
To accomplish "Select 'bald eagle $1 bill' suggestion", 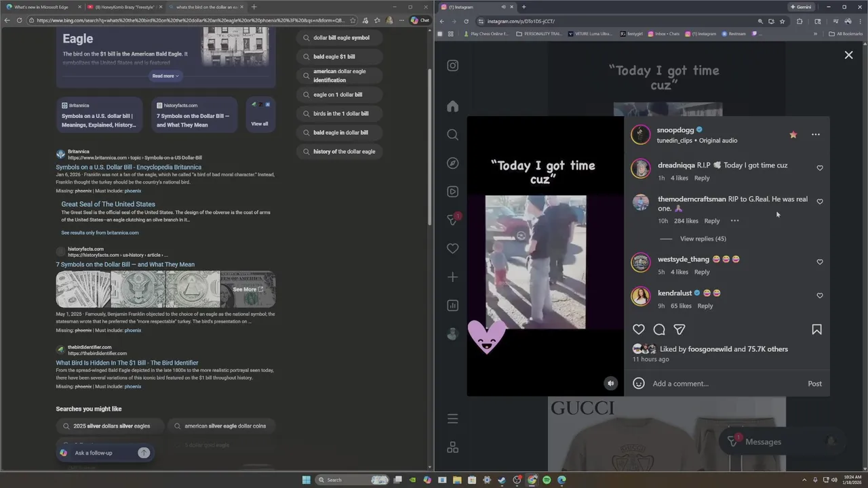I will pyautogui.click(x=340, y=57).
